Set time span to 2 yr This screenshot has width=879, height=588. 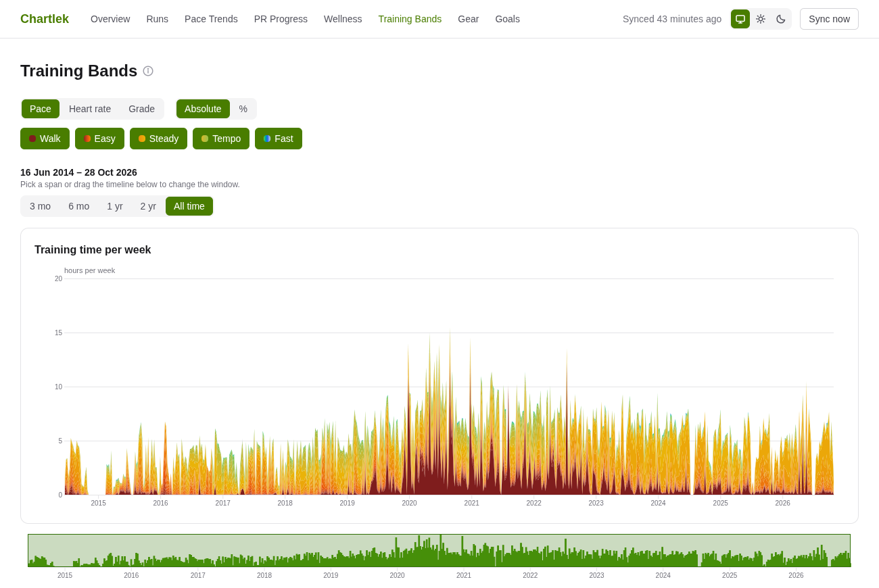tap(148, 206)
